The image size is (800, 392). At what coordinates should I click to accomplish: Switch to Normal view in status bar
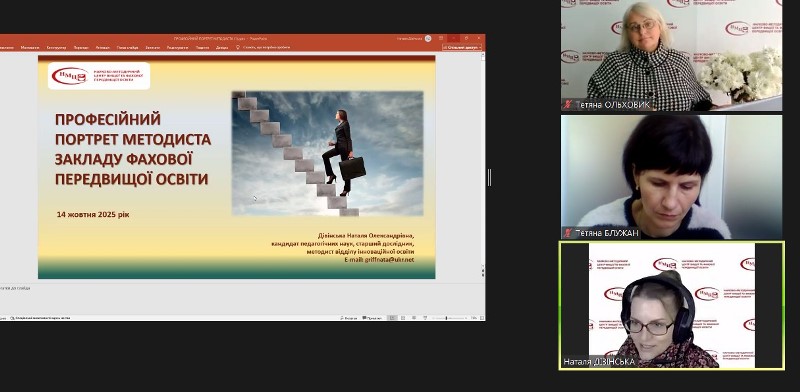pyautogui.click(x=392, y=318)
